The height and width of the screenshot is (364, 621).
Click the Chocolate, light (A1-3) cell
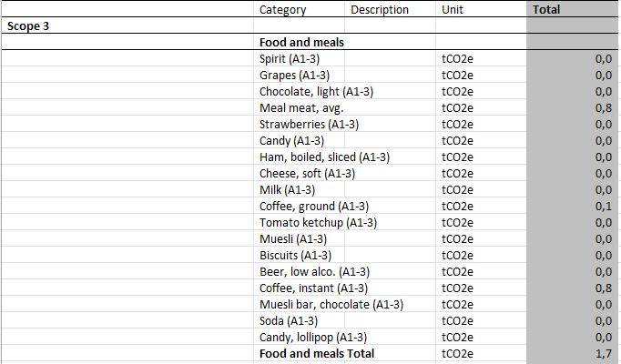point(316,92)
